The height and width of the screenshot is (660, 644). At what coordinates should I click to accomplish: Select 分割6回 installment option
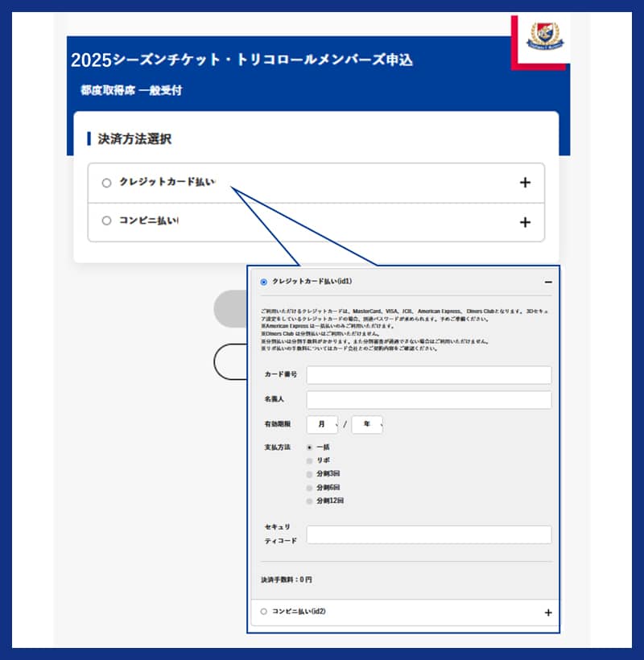[x=310, y=488]
